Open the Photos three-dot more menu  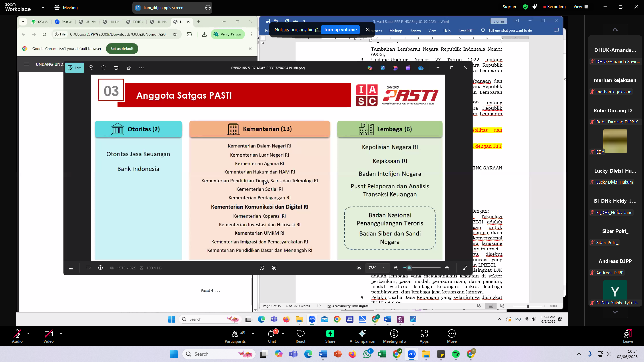point(142,68)
